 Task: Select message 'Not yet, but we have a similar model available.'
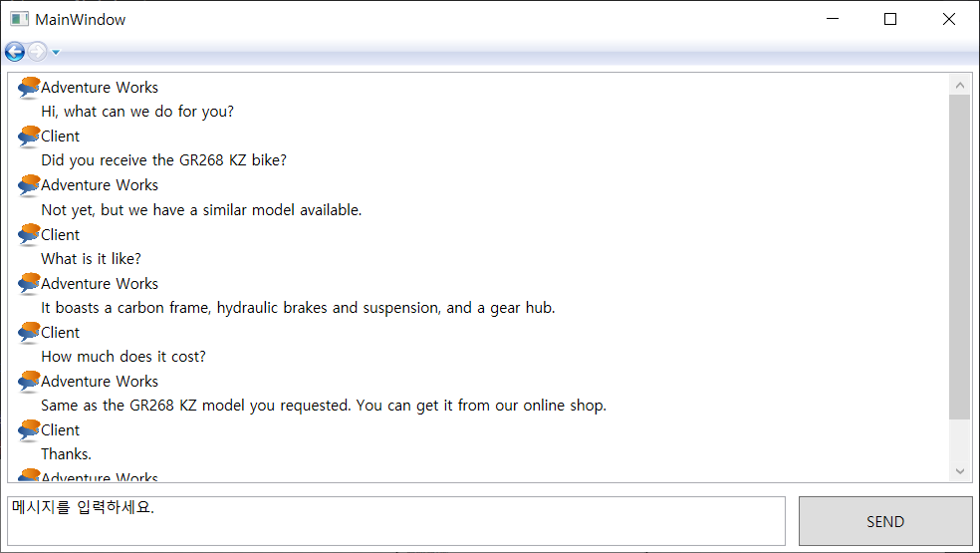[201, 209]
